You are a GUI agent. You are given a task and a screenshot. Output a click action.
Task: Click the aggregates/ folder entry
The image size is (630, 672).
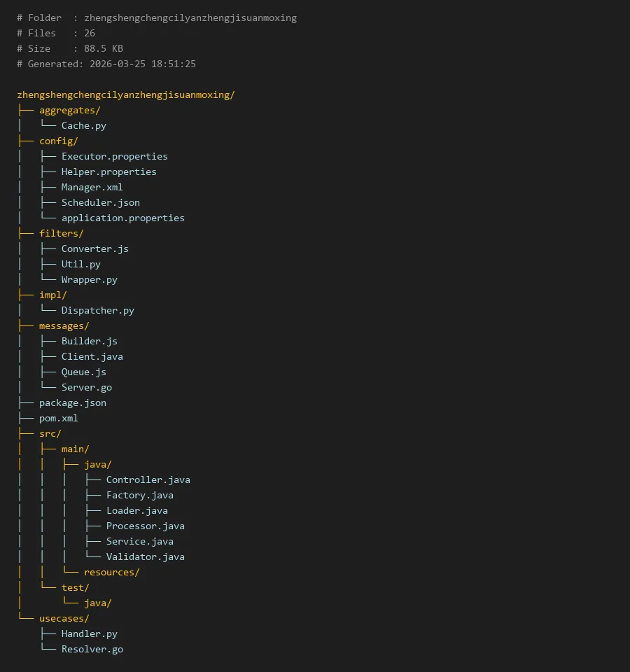point(69,110)
